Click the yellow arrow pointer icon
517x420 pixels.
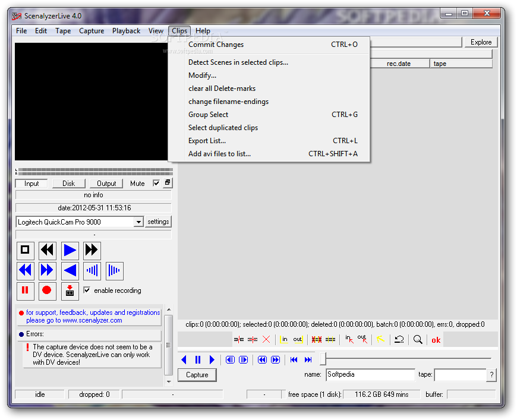coord(380,339)
